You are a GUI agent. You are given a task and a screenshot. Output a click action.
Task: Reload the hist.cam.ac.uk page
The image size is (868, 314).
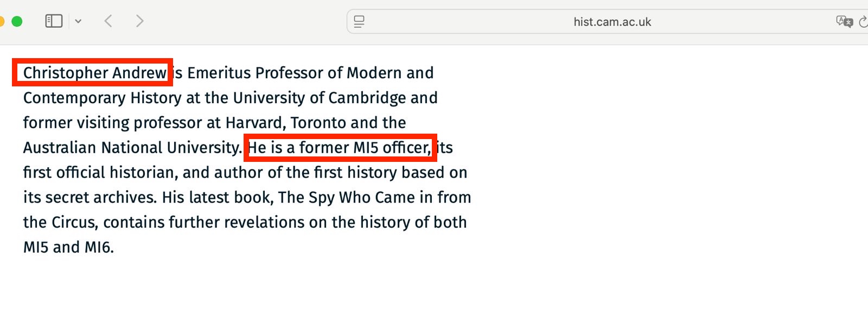click(863, 22)
